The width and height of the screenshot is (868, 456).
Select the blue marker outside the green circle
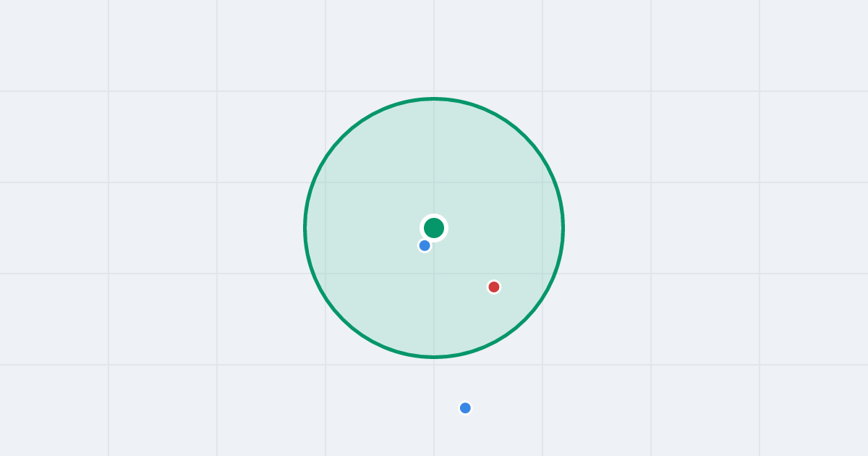[x=465, y=408]
